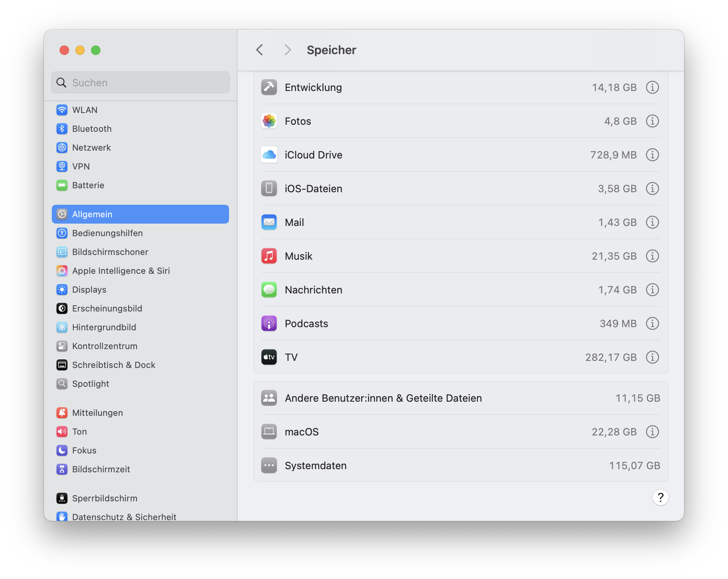Viewport: 728px width, 579px height.
Task: Click the iOS-Dateien device icon
Action: 269,188
